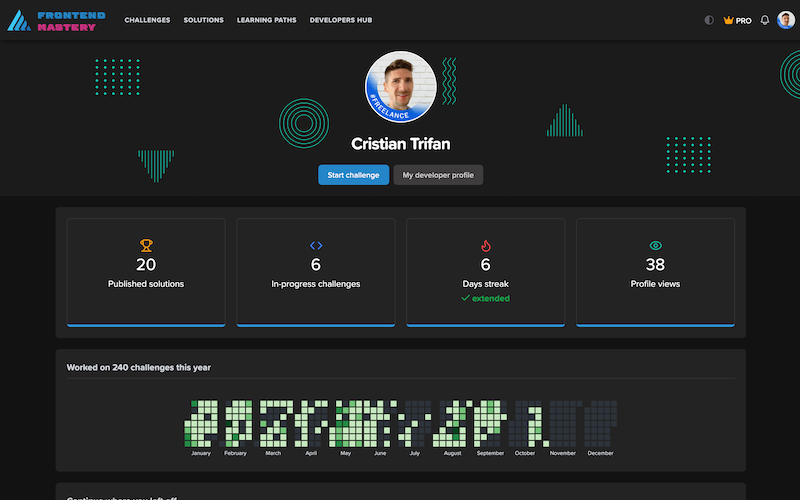Open the notifications bell

[765, 20]
